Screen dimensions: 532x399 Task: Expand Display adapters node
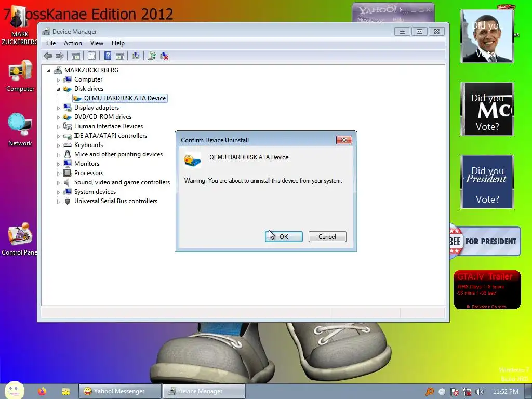pos(58,108)
